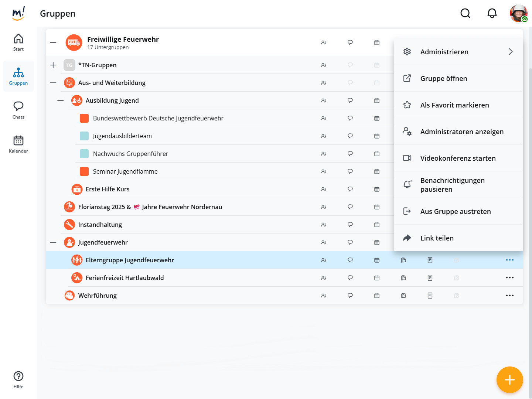Open Chats from left sidebar

(x=18, y=110)
